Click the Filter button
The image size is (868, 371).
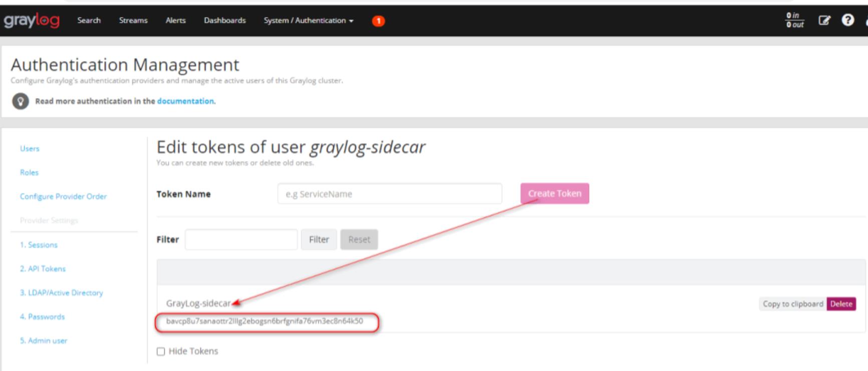click(x=319, y=239)
